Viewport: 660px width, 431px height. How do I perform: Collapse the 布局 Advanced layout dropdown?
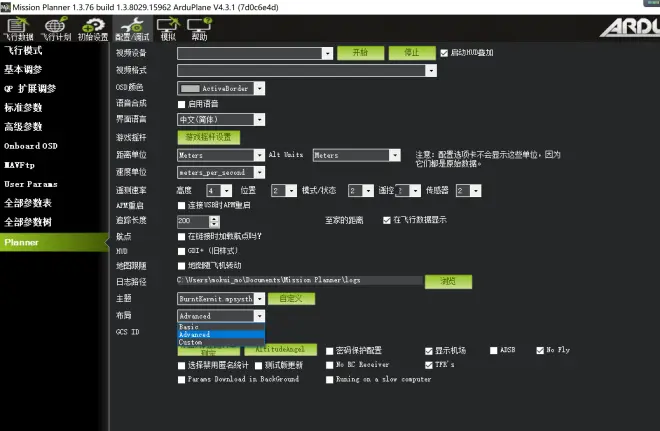point(221,316)
